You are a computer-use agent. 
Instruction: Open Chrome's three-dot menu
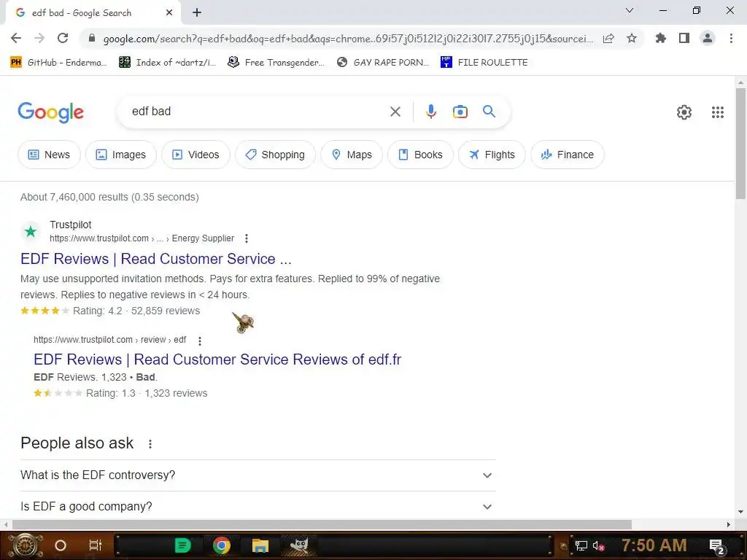[731, 38]
